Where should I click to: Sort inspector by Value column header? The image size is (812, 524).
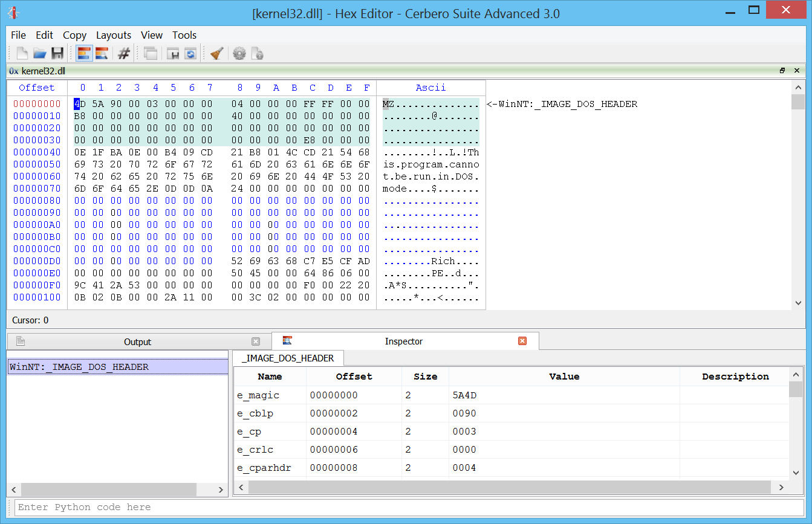(x=564, y=376)
